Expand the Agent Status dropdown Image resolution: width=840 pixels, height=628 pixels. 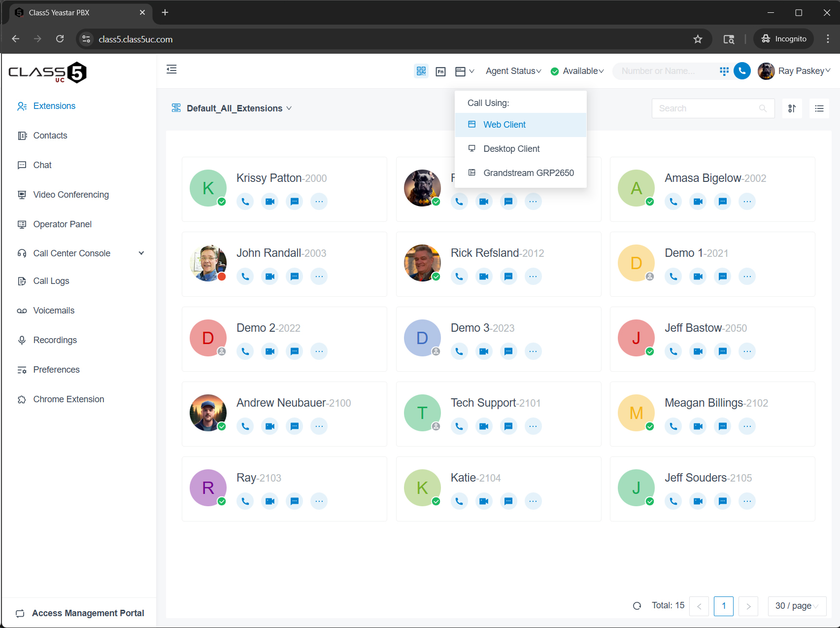point(513,71)
